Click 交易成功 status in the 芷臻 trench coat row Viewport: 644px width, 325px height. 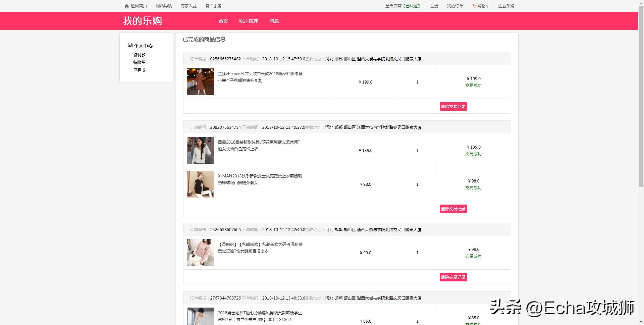pyautogui.click(x=473, y=86)
